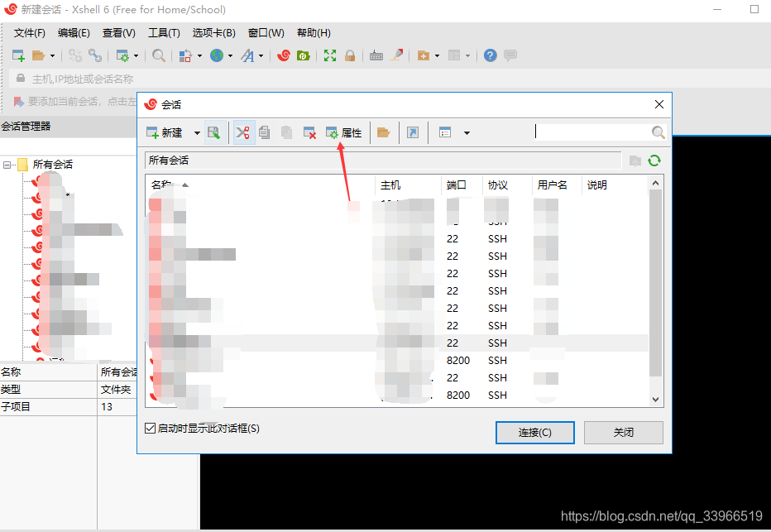Delete session with the red X icon

click(x=309, y=132)
